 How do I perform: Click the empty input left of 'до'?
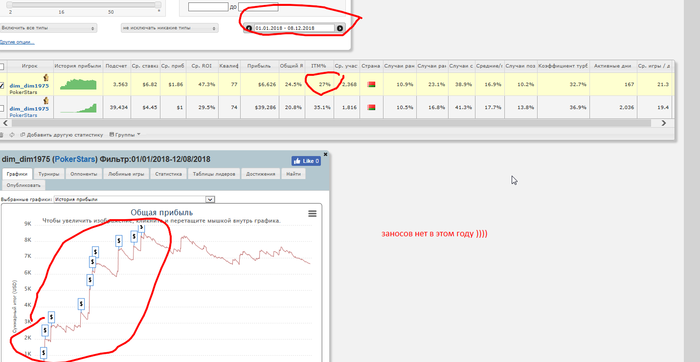coord(208,7)
